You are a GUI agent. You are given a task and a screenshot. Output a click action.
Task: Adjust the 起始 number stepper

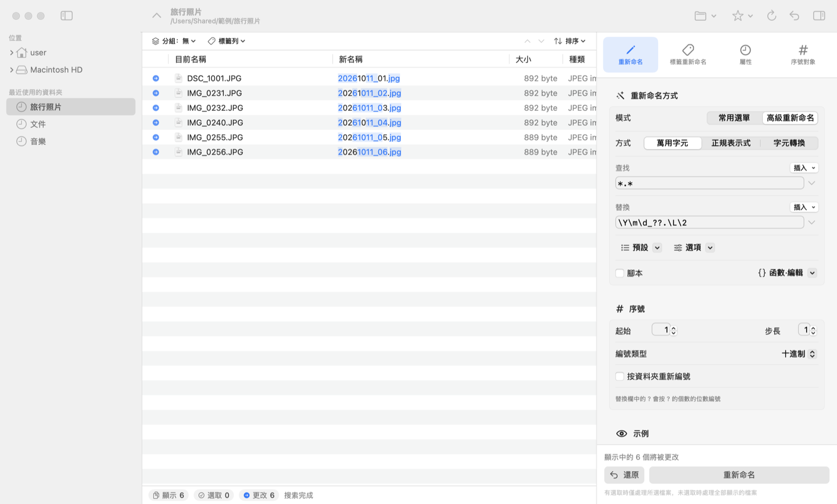click(x=673, y=330)
